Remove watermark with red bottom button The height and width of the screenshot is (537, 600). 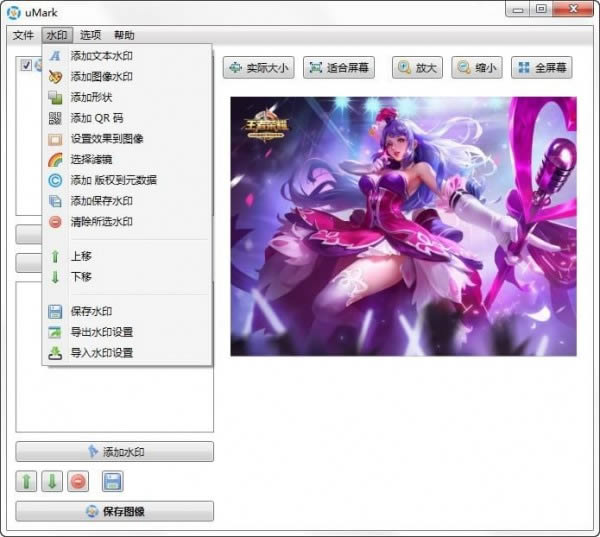coord(78,481)
